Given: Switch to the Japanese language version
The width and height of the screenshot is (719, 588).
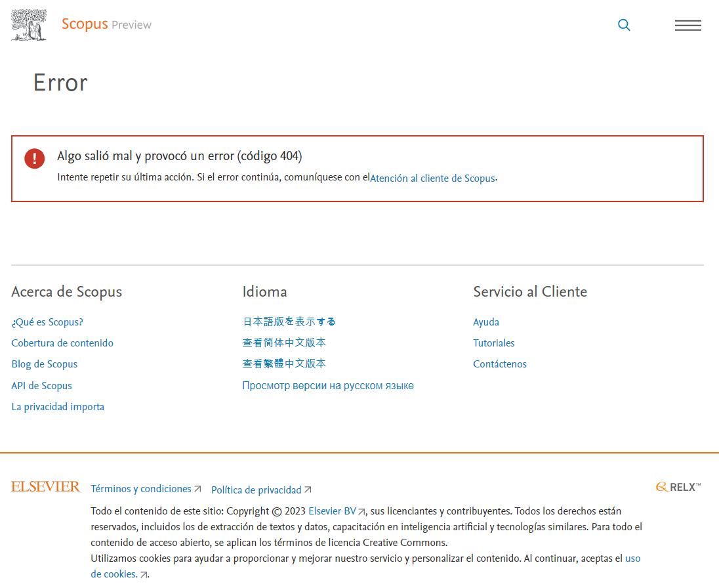Looking at the screenshot, I should pos(289,322).
